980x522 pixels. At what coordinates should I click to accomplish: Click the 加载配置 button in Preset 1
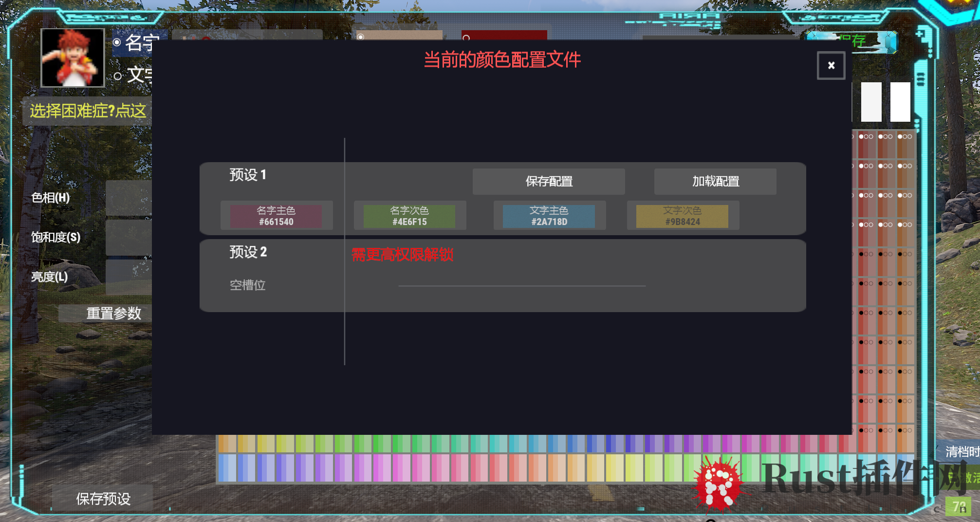coord(715,182)
